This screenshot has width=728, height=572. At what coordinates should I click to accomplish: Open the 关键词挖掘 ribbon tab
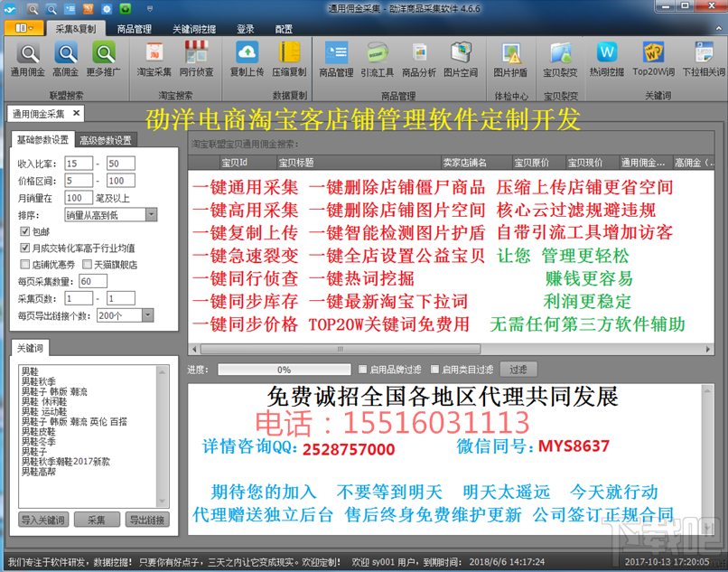pos(194,29)
